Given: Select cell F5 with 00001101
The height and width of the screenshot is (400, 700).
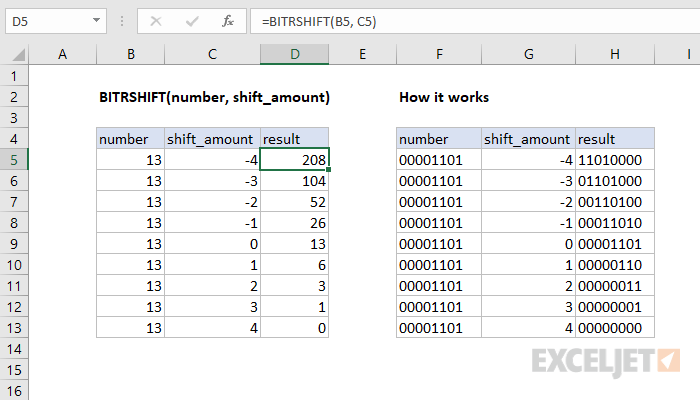Looking at the screenshot, I should point(439,160).
